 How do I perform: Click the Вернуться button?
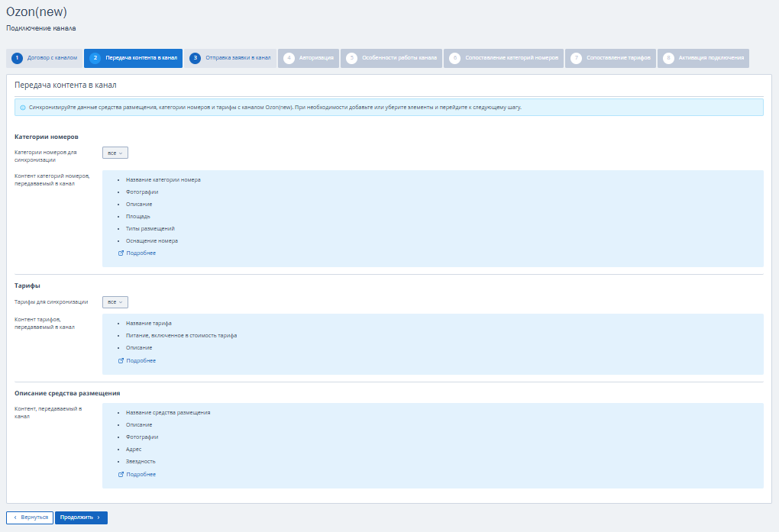coord(30,517)
